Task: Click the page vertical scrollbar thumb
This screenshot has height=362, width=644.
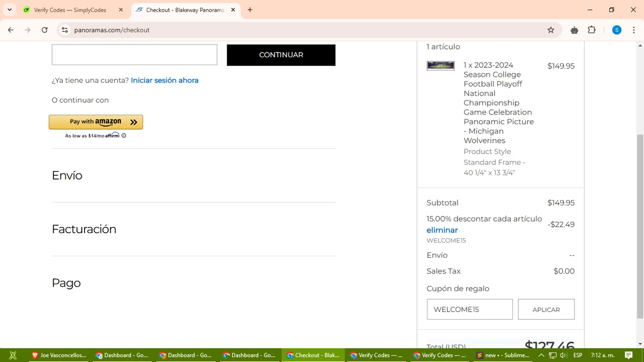Action: (x=640, y=226)
